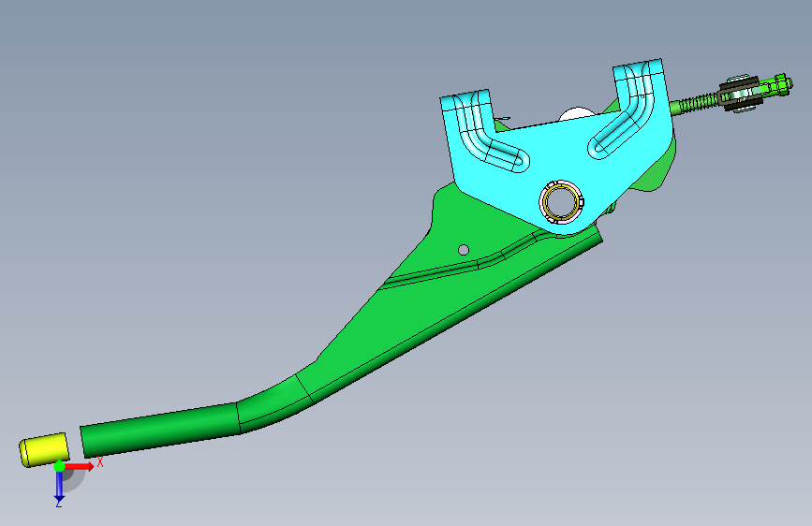
Task: Select the left slotted groove on bracket
Action: coord(490,135)
